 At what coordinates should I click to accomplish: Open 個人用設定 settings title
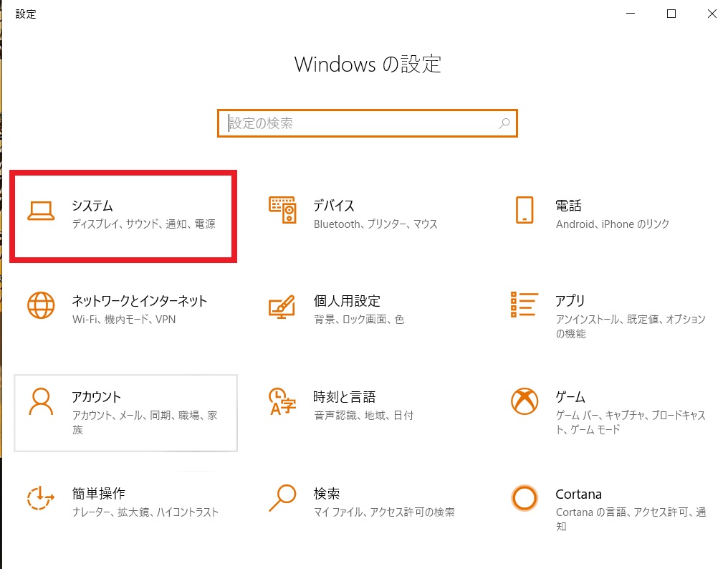[x=347, y=301]
